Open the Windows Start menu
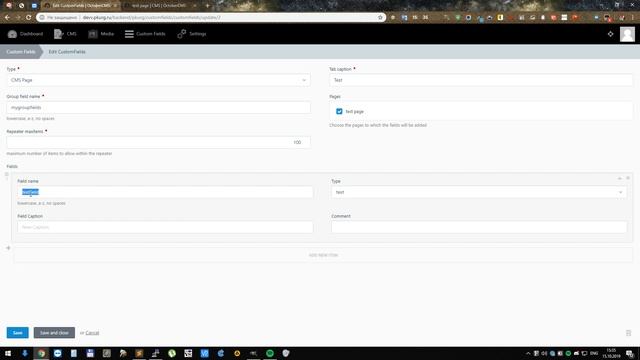This screenshot has width=640, height=360. [8, 353]
